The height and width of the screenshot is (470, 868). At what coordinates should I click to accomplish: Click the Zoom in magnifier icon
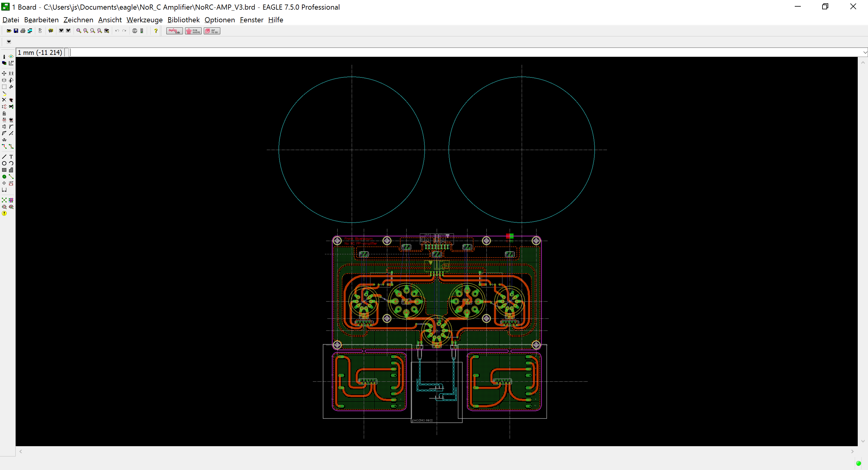[86, 31]
